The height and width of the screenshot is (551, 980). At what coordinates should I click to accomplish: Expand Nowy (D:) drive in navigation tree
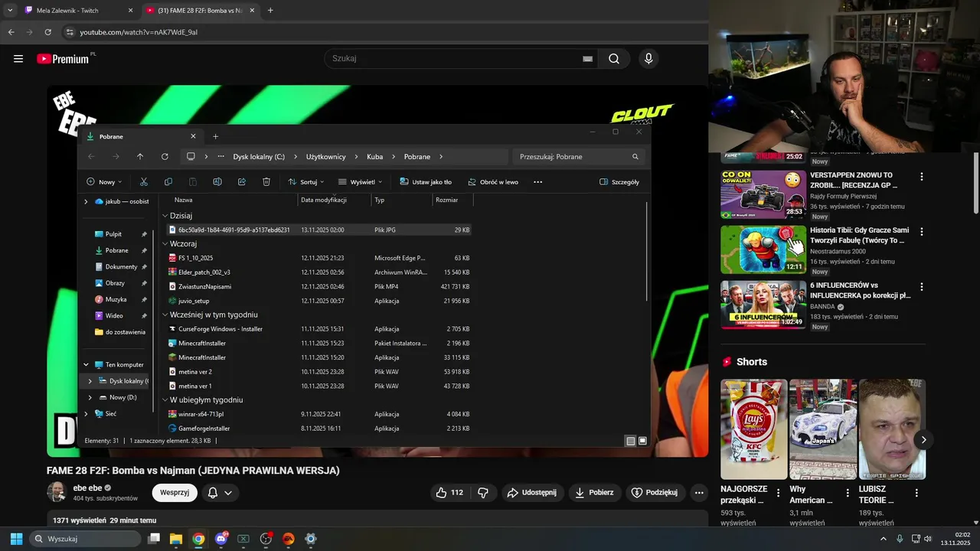(90, 398)
